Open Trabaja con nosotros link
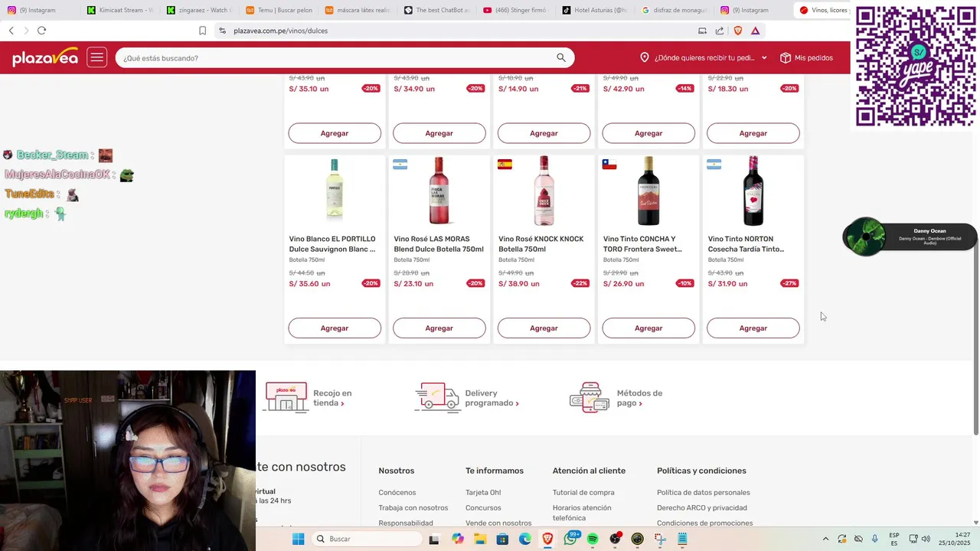This screenshot has height=551, width=980. [x=413, y=507]
